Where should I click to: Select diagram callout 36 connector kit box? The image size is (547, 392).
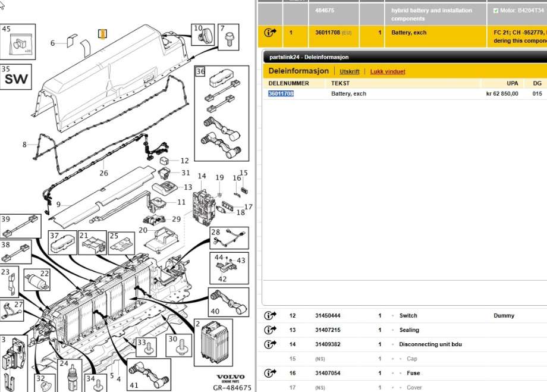click(x=222, y=114)
